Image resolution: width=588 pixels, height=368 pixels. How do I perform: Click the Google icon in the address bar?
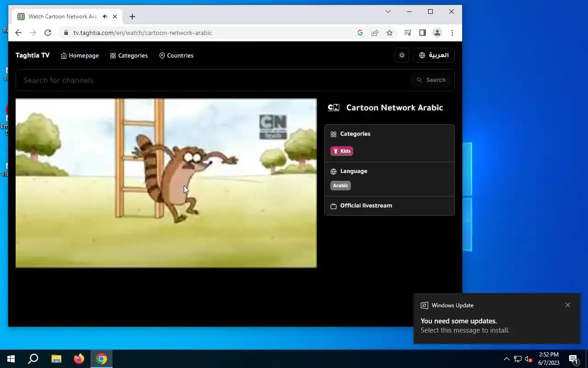[360, 33]
